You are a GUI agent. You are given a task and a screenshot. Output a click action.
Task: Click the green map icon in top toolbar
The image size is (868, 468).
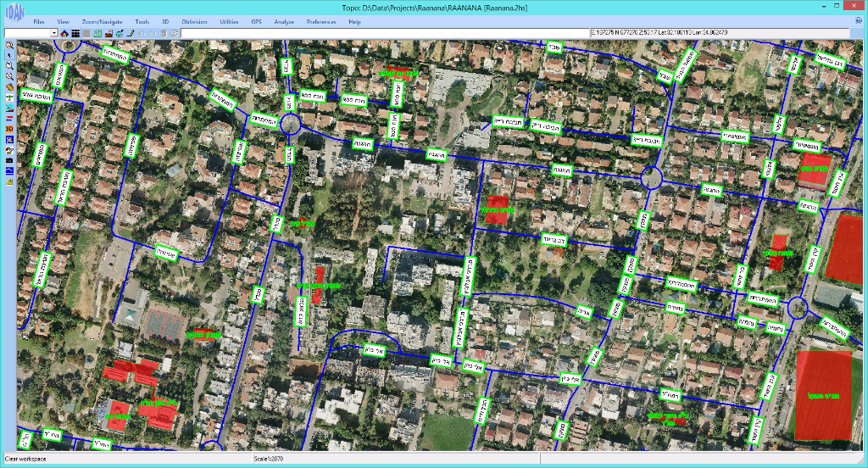pos(97,33)
